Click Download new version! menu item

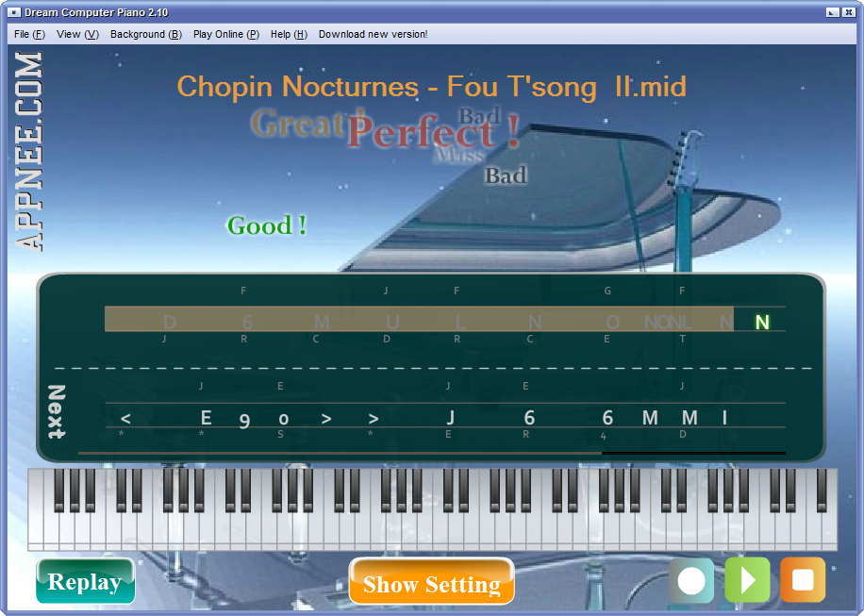pos(373,34)
